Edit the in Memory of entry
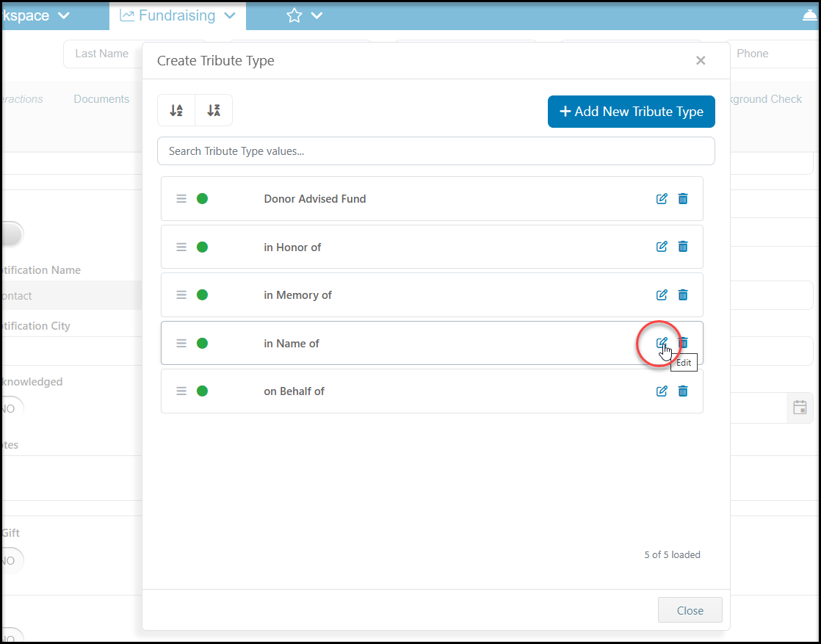Image resolution: width=821 pixels, height=644 pixels. click(x=662, y=294)
